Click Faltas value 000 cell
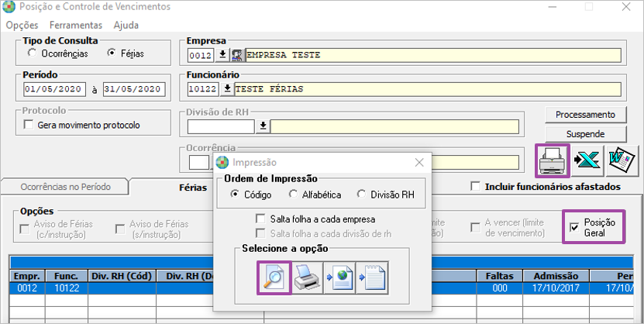644x324 pixels. coord(499,288)
